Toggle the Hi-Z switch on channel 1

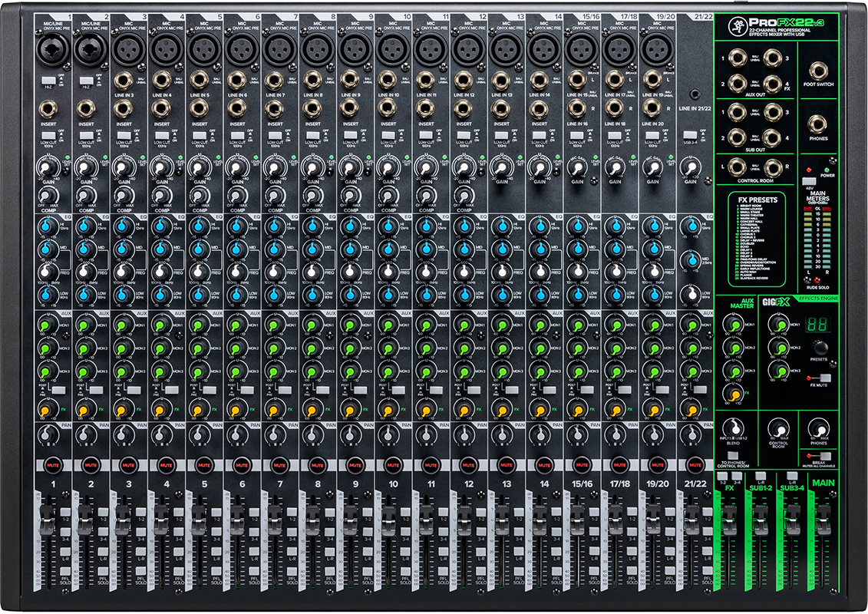point(48,80)
